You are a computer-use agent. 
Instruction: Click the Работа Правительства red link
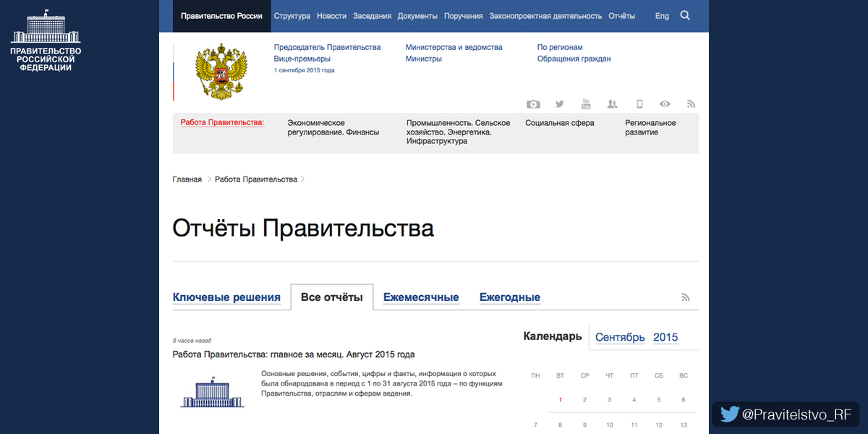pyautogui.click(x=223, y=122)
